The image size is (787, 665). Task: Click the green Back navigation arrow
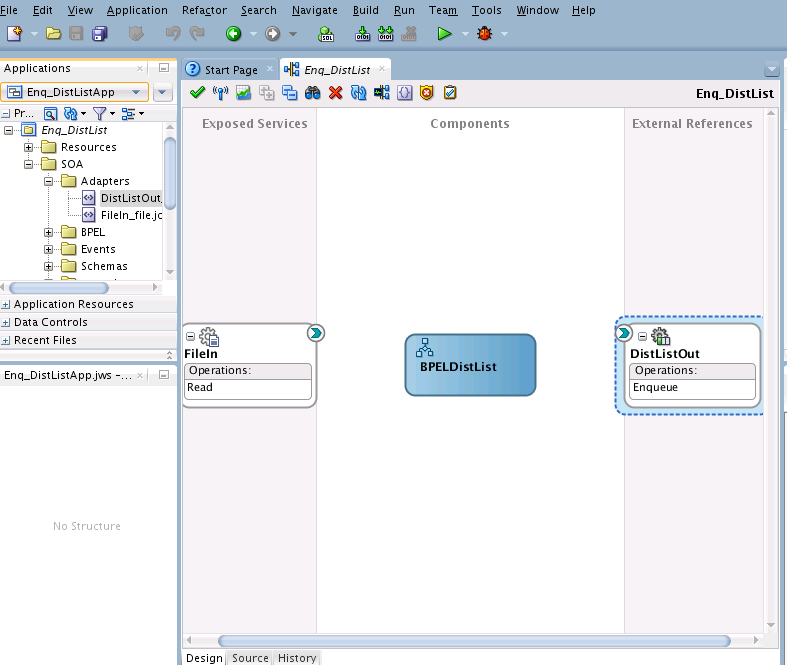(233, 34)
